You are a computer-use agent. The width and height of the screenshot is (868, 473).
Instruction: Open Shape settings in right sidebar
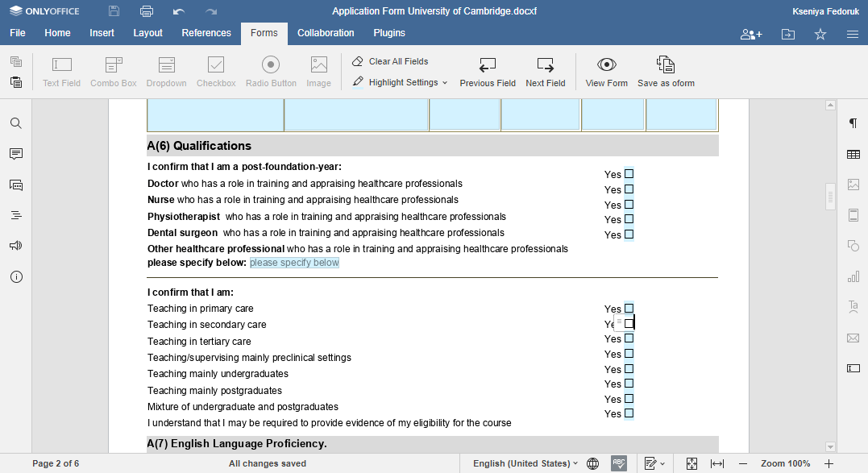pyautogui.click(x=853, y=246)
